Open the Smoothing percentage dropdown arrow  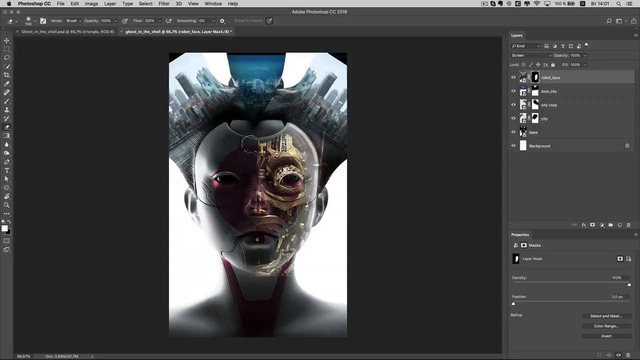213,21
